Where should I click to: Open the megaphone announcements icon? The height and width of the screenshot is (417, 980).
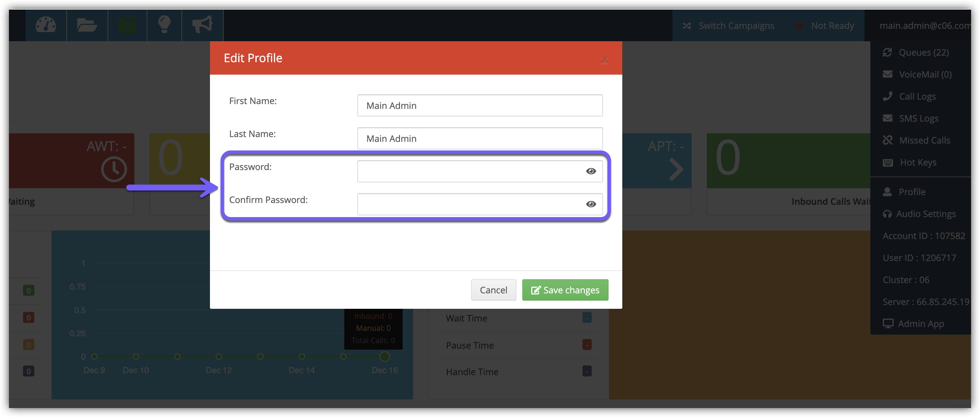click(202, 25)
